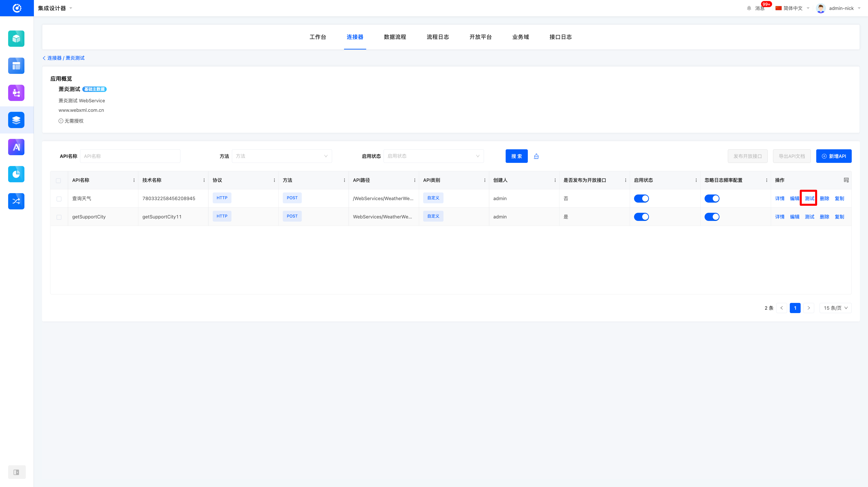The image size is (868, 487).
Task: Click the clear filters broom icon
Action: click(x=536, y=156)
